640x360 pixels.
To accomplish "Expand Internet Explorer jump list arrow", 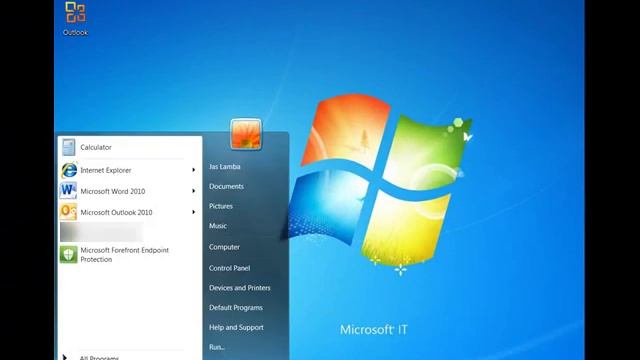I will pos(193,170).
